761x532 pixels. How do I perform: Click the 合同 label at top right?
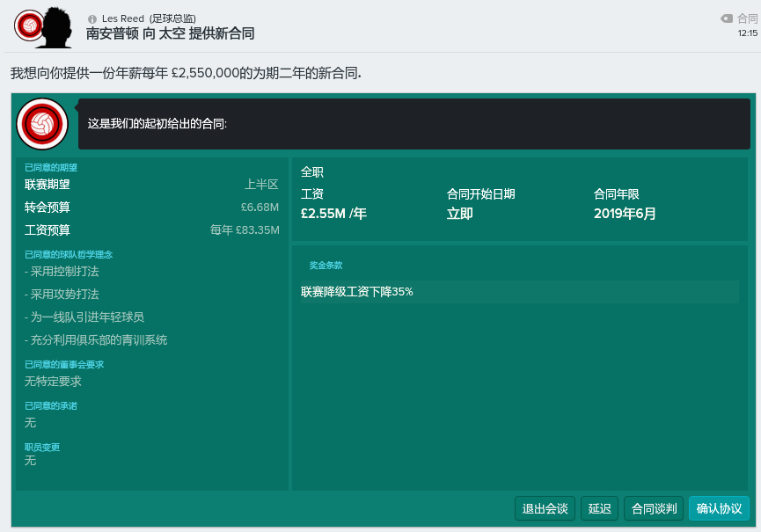[747, 18]
